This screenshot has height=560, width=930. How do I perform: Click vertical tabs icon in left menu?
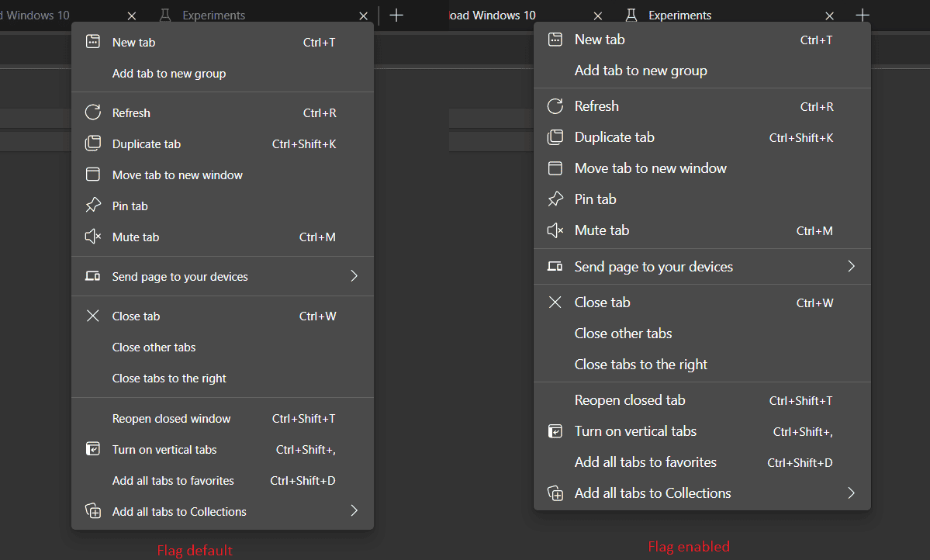coord(93,449)
